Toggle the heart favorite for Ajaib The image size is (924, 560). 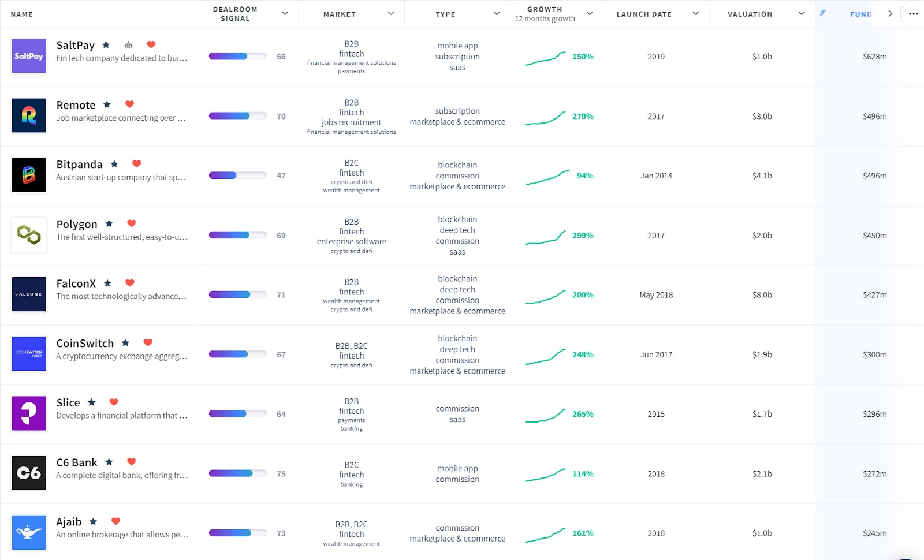(x=115, y=521)
